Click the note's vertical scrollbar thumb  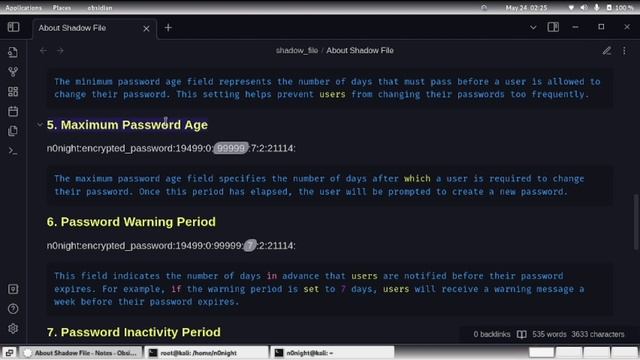(636, 222)
